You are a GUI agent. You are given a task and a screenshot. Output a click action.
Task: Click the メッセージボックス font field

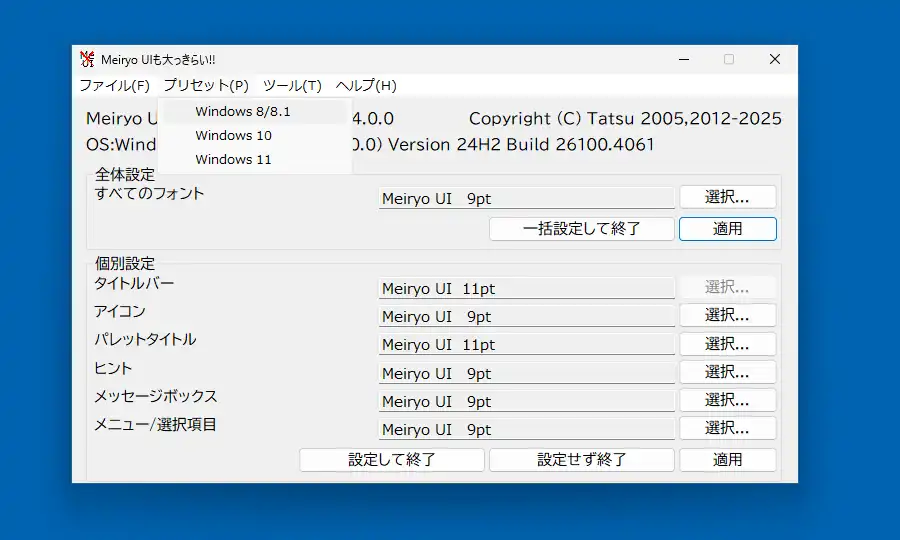point(526,402)
